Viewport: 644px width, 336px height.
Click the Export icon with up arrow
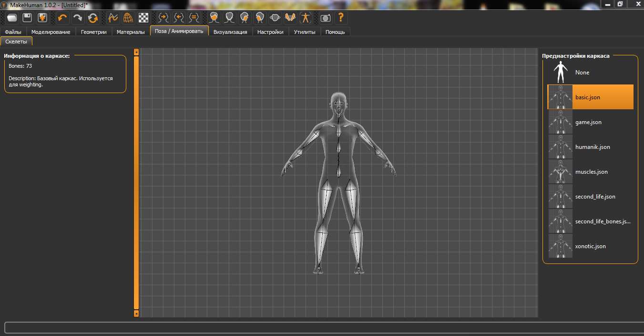(x=43, y=18)
